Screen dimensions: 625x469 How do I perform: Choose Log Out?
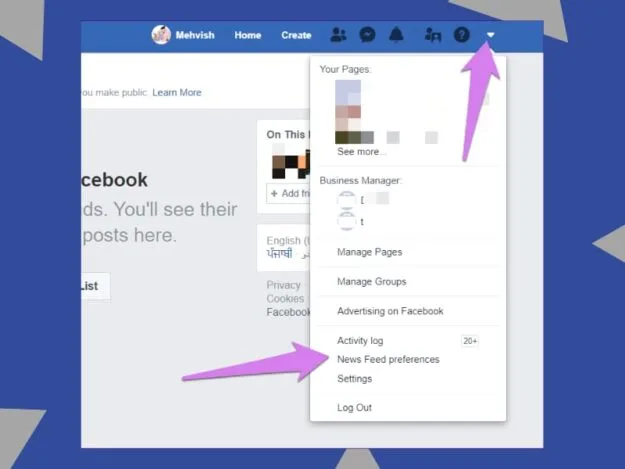(x=354, y=408)
